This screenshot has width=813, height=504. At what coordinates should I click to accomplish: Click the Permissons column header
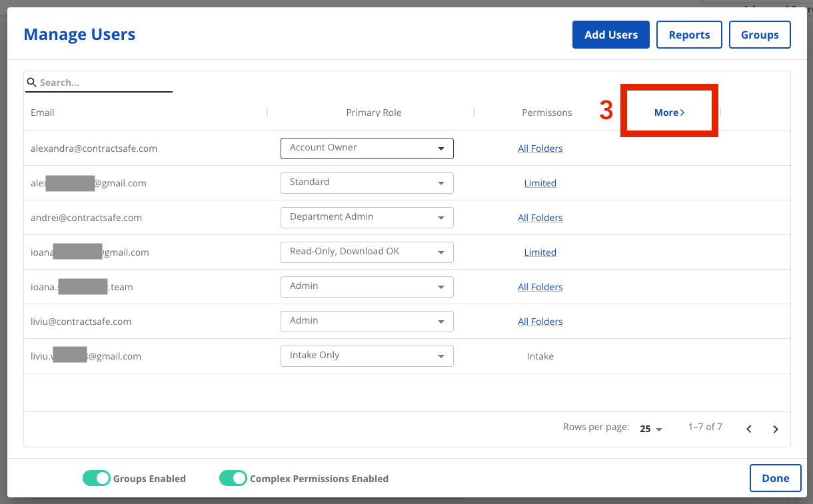point(546,112)
